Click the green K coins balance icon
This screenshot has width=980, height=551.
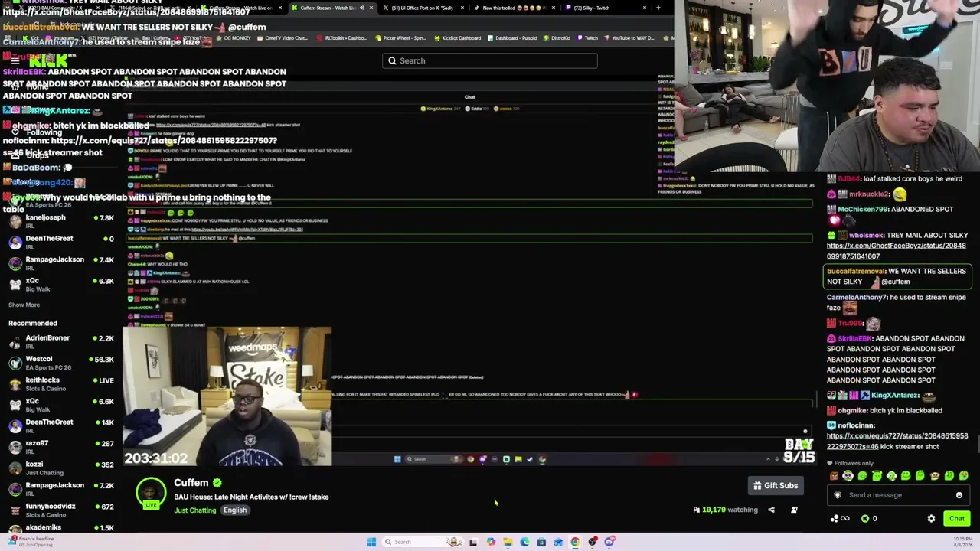click(865, 518)
